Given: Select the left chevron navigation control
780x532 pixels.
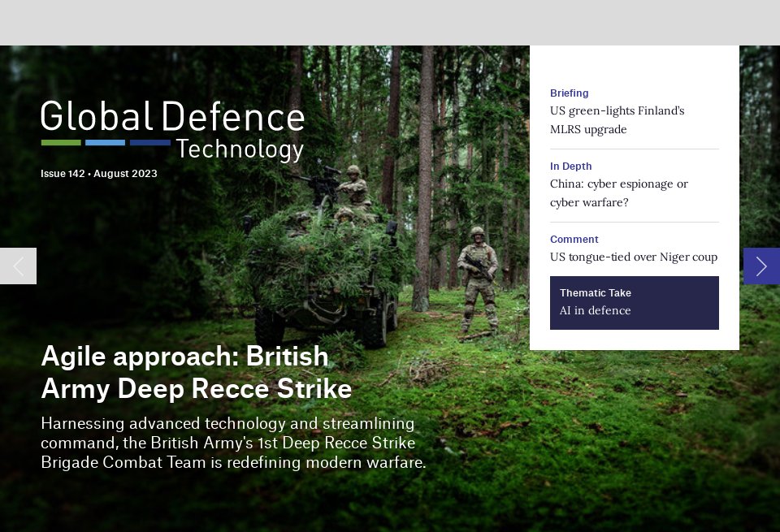Looking at the screenshot, I should [x=18, y=266].
